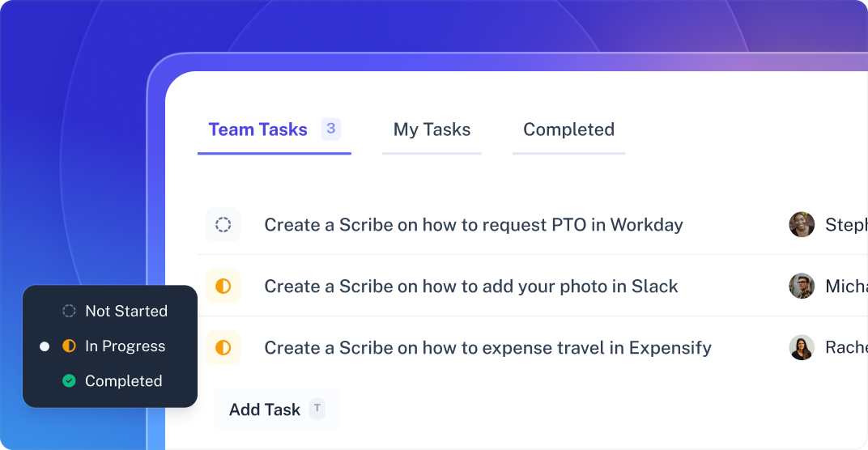Click the half-filled orange icon beside In Progress

[x=69, y=346]
